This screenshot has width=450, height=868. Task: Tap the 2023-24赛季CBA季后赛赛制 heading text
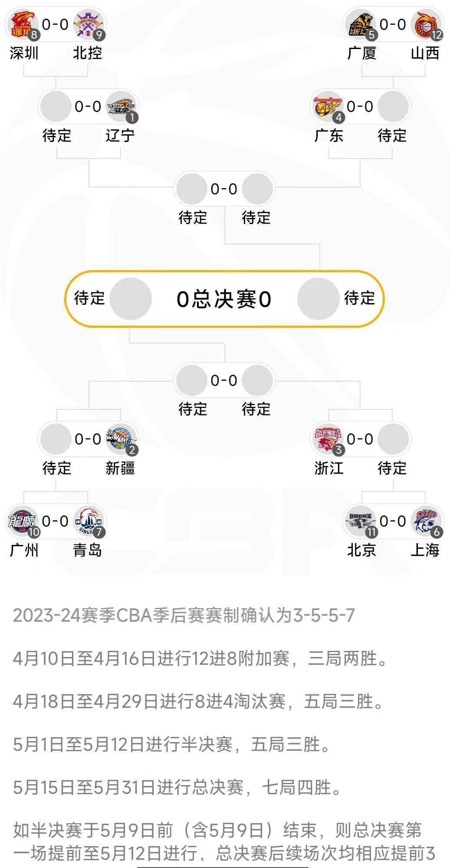[184, 615]
